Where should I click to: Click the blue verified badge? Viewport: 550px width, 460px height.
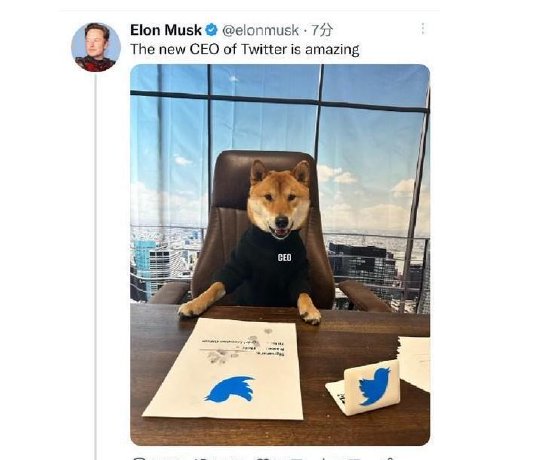[211, 30]
